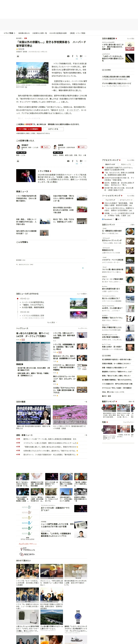Open the more options dots above article
Viewport: 138px width, 644px height.
(85, 56)
